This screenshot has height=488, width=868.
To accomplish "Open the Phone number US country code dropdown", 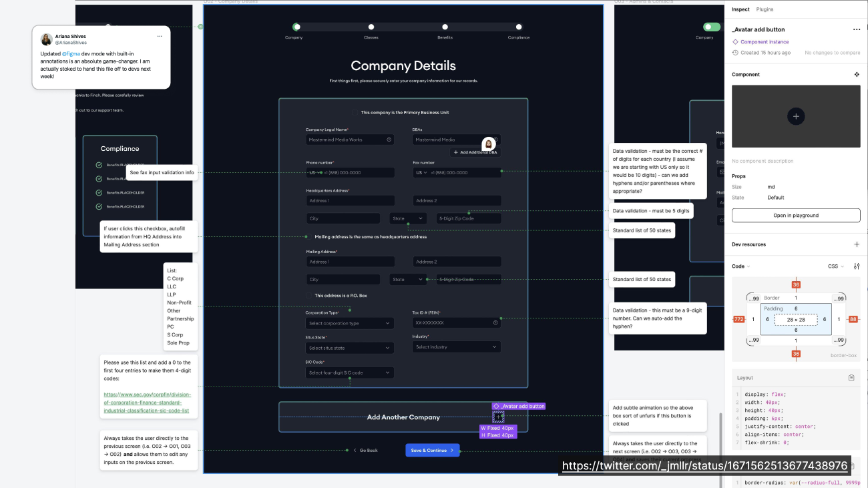I will (x=313, y=173).
